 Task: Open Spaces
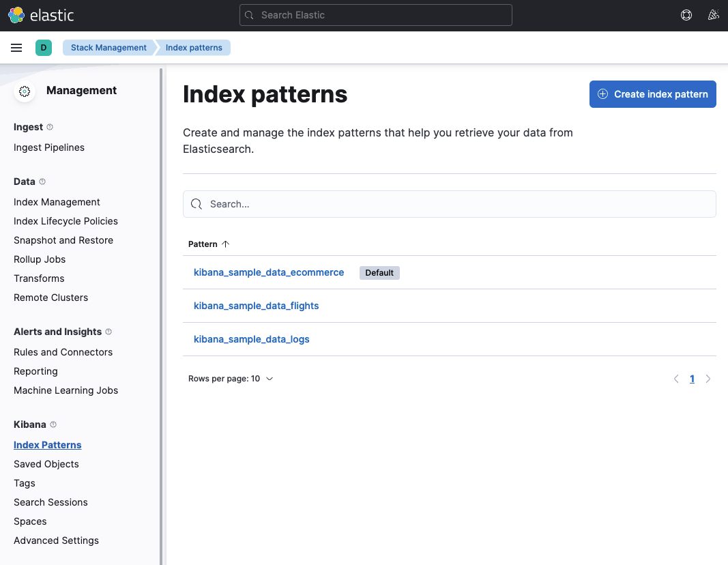click(x=30, y=521)
